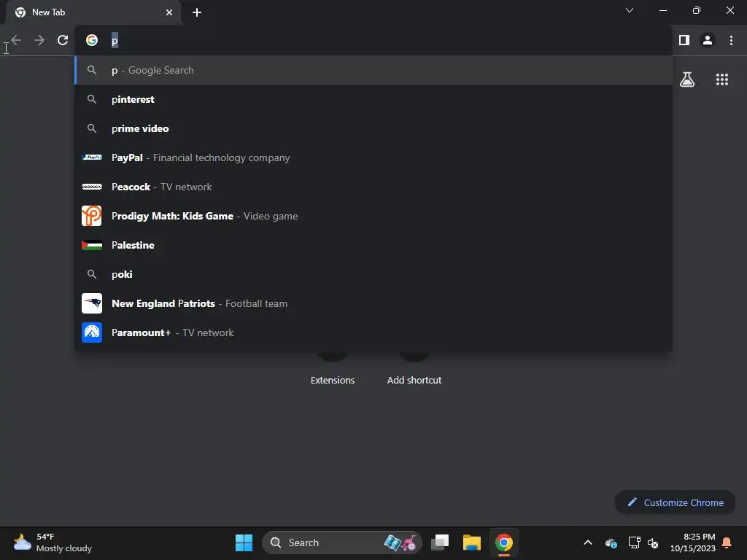Image resolution: width=747 pixels, height=560 pixels.
Task: Click the Prodigy Math game icon
Action: tap(92, 216)
